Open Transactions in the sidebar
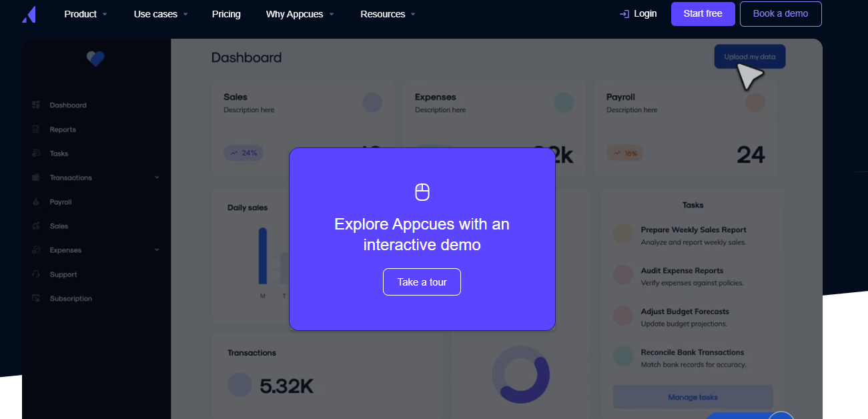The width and height of the screenshot is (868, 419). click(71, 177)
